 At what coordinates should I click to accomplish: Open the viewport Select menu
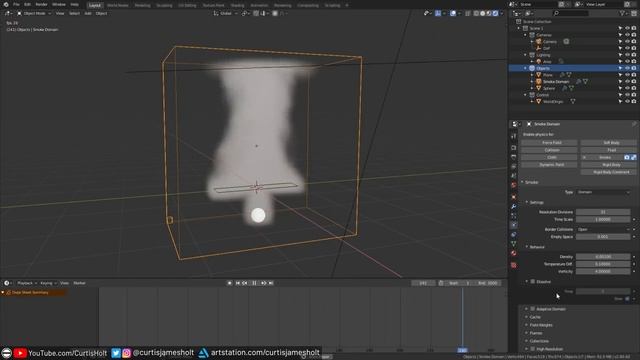[74, 13]
